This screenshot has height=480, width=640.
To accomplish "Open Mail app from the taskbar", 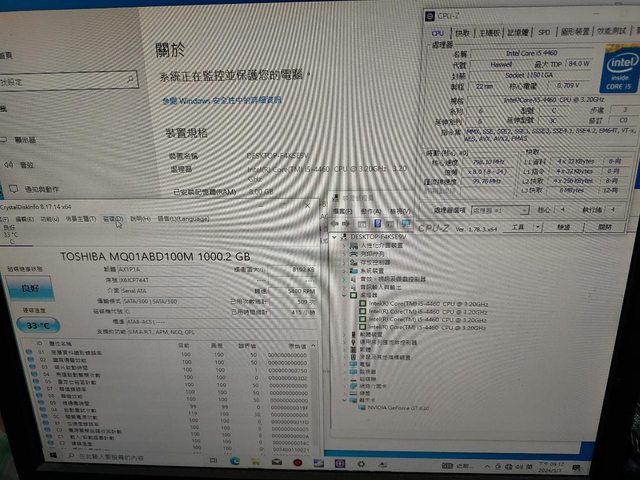I will (x=277, y=462).
